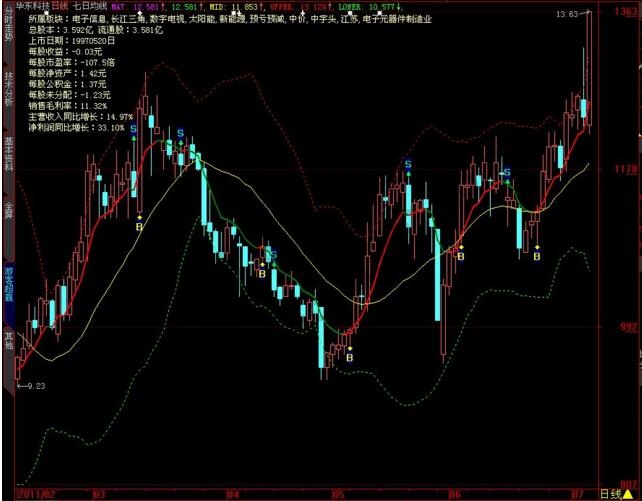642x501 pixels.
Task: Switch to the 技术分析 sidebar tab
Action: click(7, 86)
